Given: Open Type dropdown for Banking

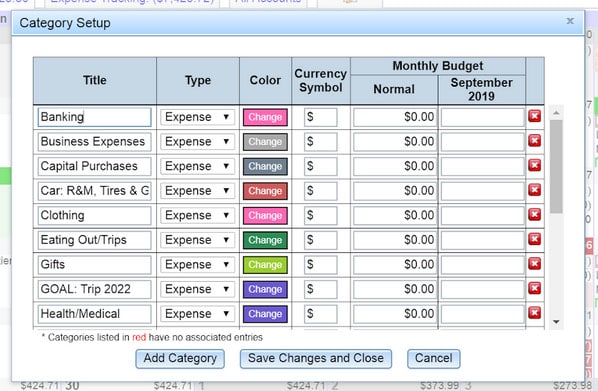Looking at the screenshot, I should click(x=197, y=117).
